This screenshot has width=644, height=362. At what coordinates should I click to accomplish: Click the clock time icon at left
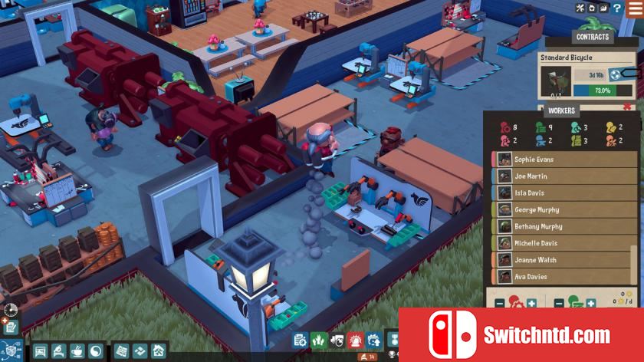coord(10,310)
